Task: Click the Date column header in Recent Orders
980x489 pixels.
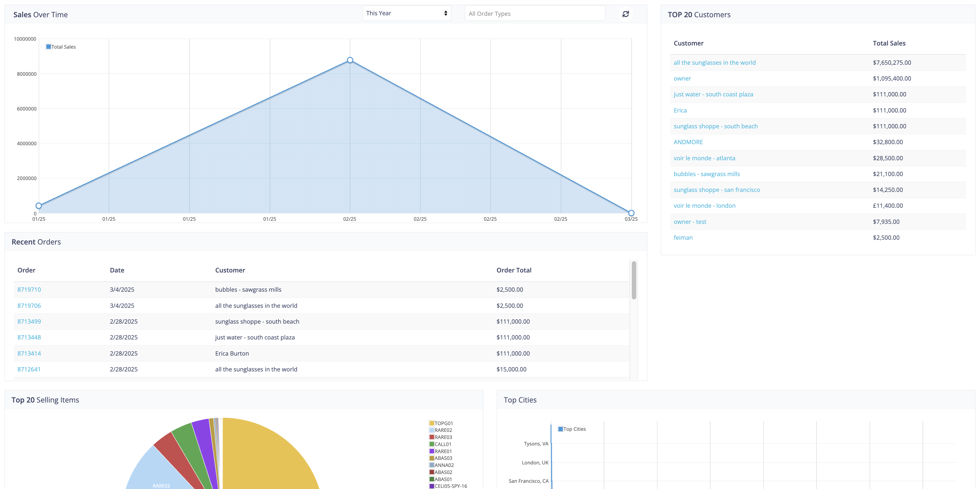Action: pos(117,270)
